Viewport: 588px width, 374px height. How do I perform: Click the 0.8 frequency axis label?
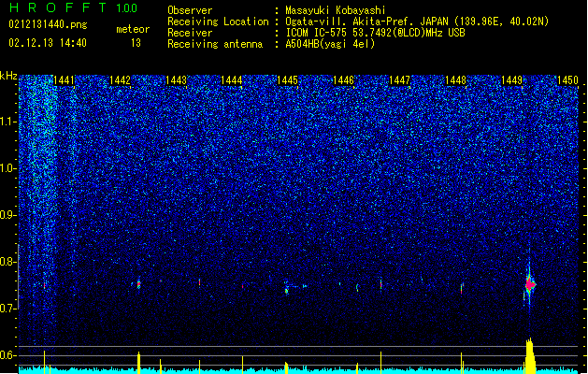click(8, 262)
